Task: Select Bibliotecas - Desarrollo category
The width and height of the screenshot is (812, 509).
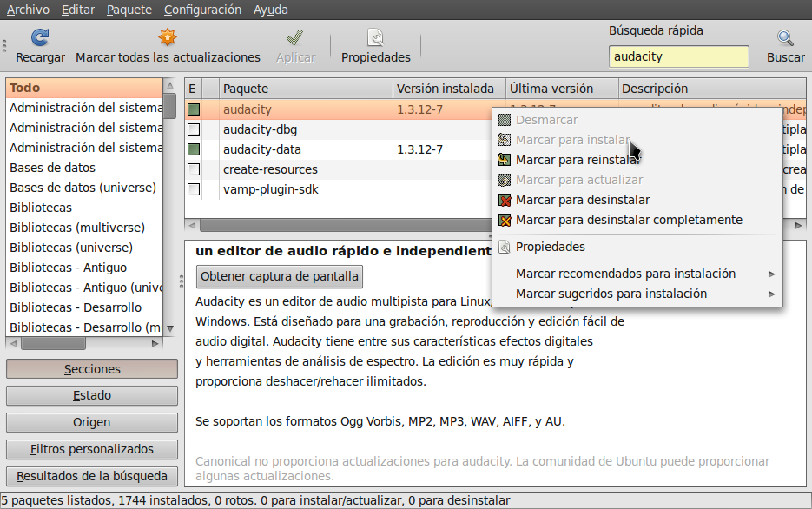Action: tap(84, 307)
